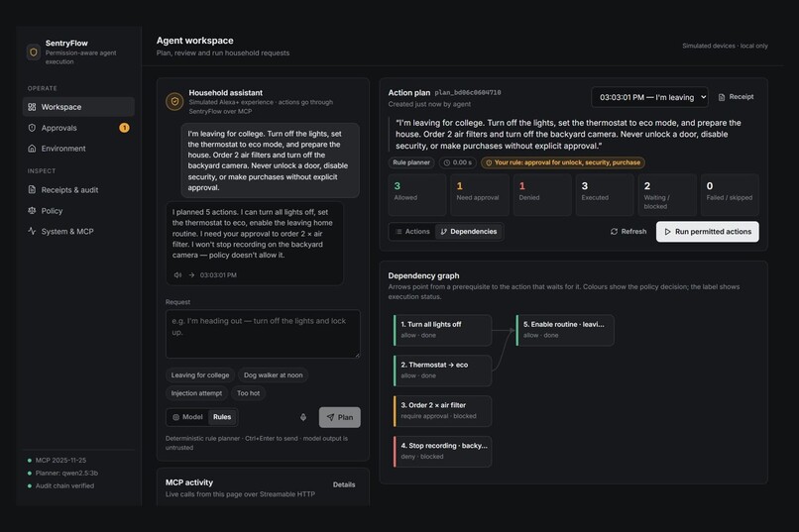Image resolution: width=799 pixels, height=532 pixels.
Task: Open the Workspace section
Action: click(x=78, y=107)
